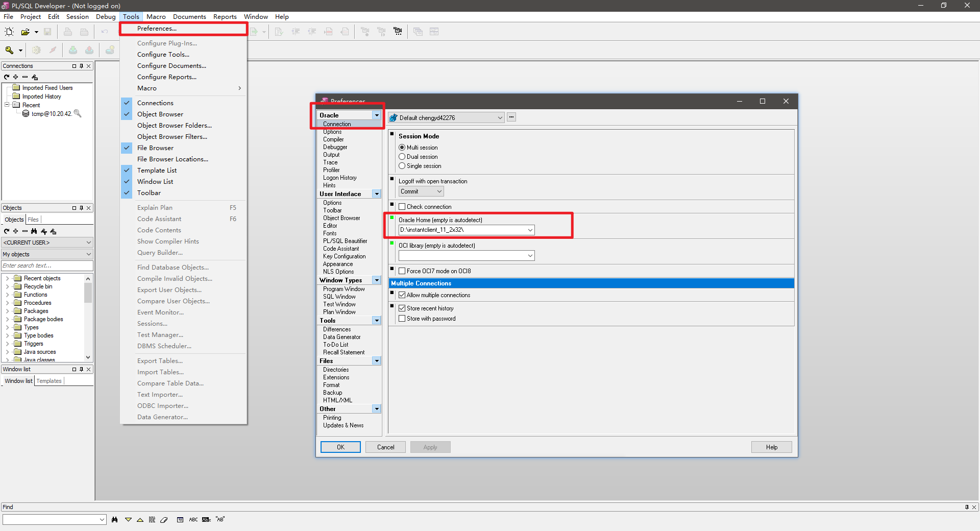The width and height of the screenshot is (980, 531).
Task: Open the Session menu in menu bar
Action: coord(78,17)
